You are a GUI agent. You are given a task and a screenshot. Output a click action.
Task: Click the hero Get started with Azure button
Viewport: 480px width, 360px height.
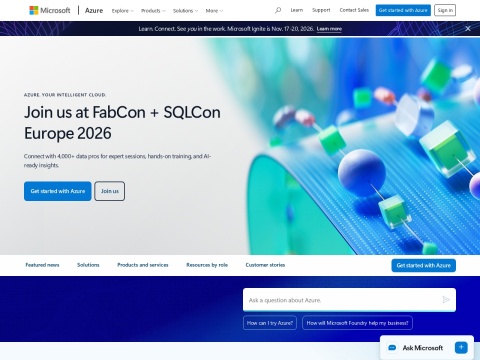coord(58,191)
